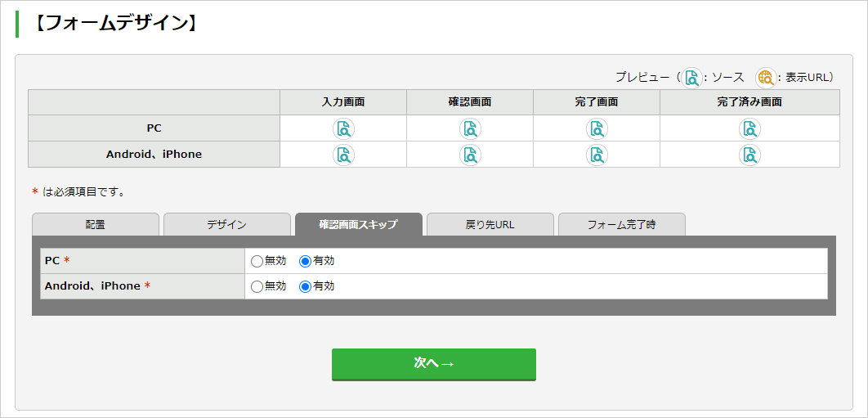Open PC 確認画面 source preview icon

pyautogui.click(x=470, y=128)
